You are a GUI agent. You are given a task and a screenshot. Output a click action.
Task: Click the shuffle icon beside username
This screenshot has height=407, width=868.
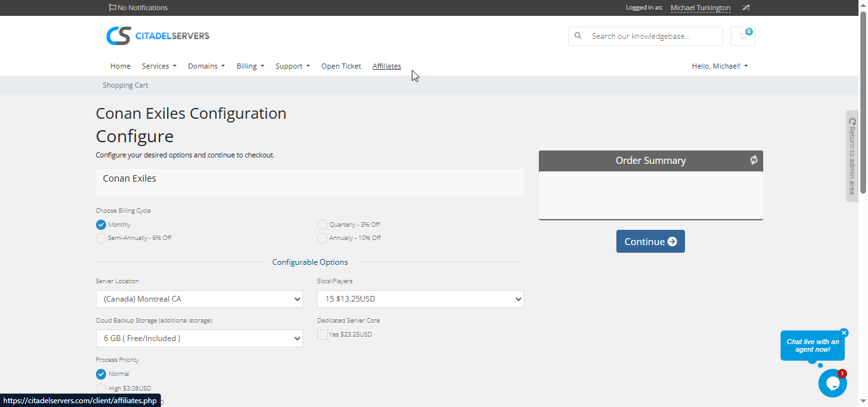click(746, 8)
